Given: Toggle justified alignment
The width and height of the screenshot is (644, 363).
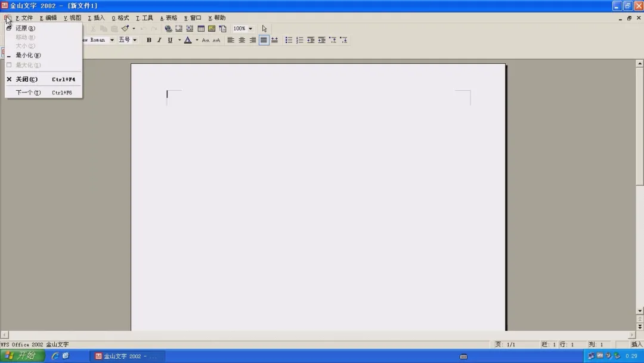Looking at the screenshot, I should 264,40.
